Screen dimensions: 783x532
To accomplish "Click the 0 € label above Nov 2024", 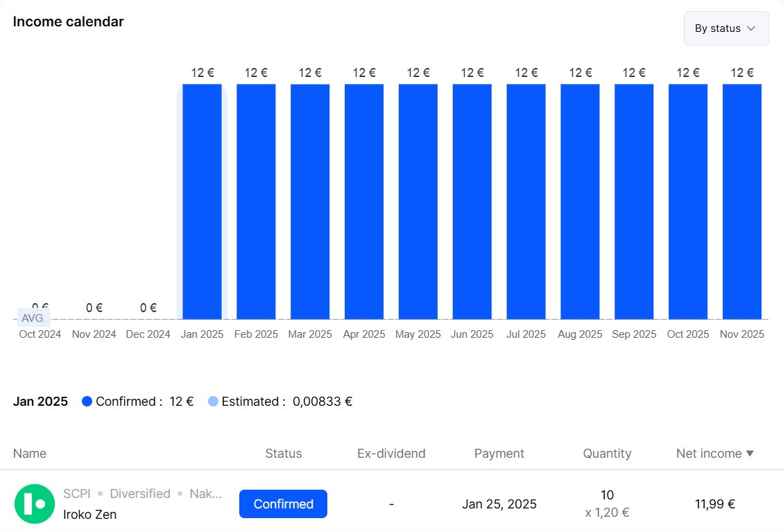I will [x=94, y=308].
